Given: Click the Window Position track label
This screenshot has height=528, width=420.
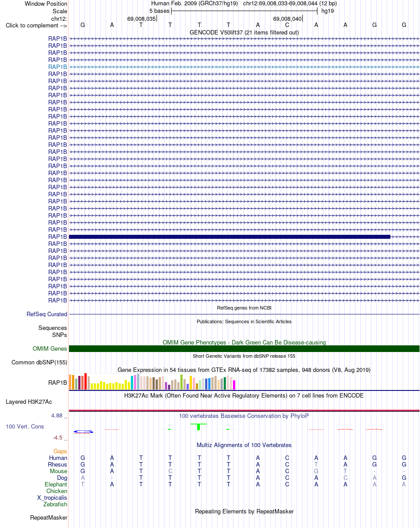Looking at the screenshot, I should click(46, 4).
